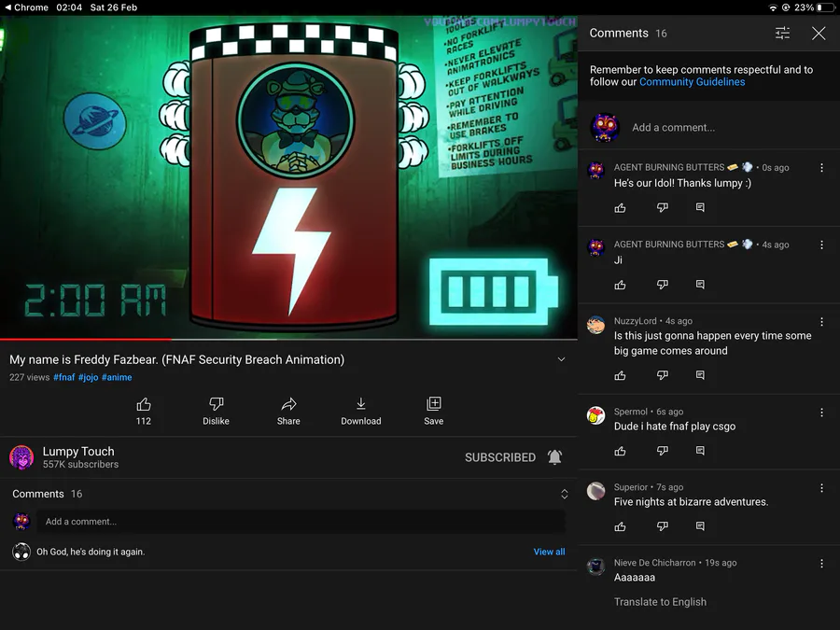Open options menu for the "Ji" comment
Screen dimensions: 840x630
(x=821, y=245)
